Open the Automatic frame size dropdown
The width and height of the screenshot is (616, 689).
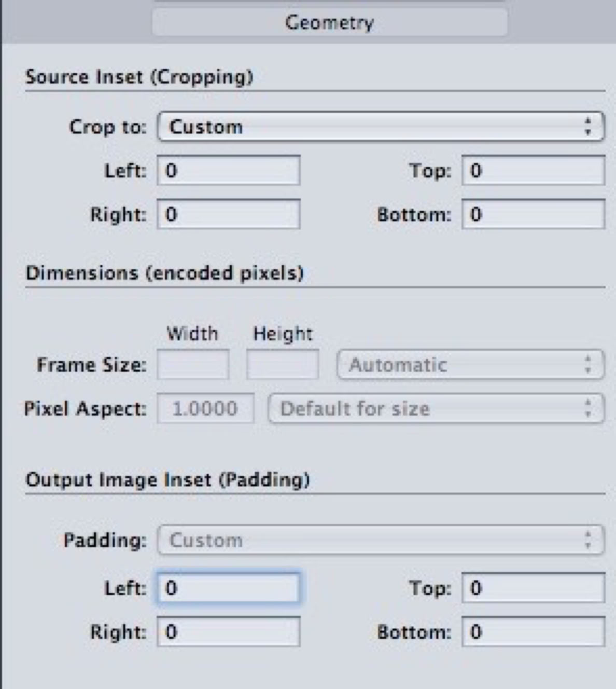tap(470, 365)
